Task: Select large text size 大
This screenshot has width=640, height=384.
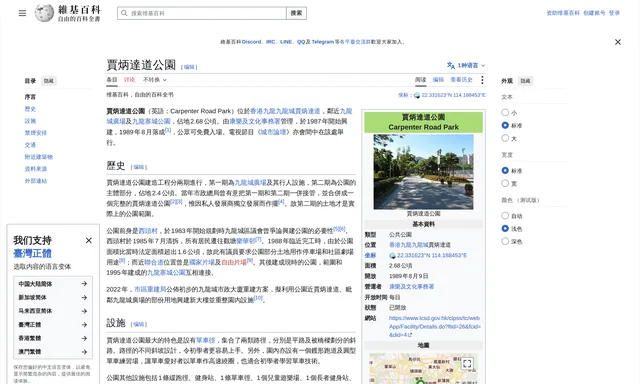Action: tap(505, 138)
